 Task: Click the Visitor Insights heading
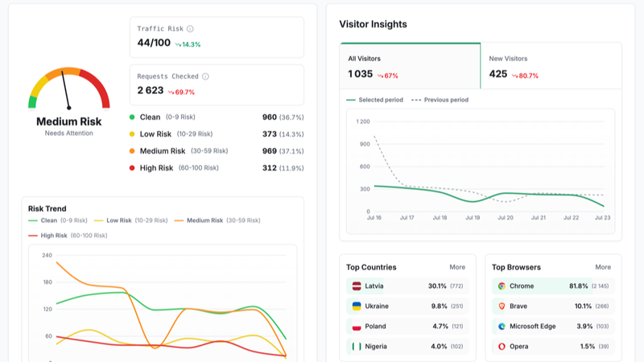click(x=373, y=24)
